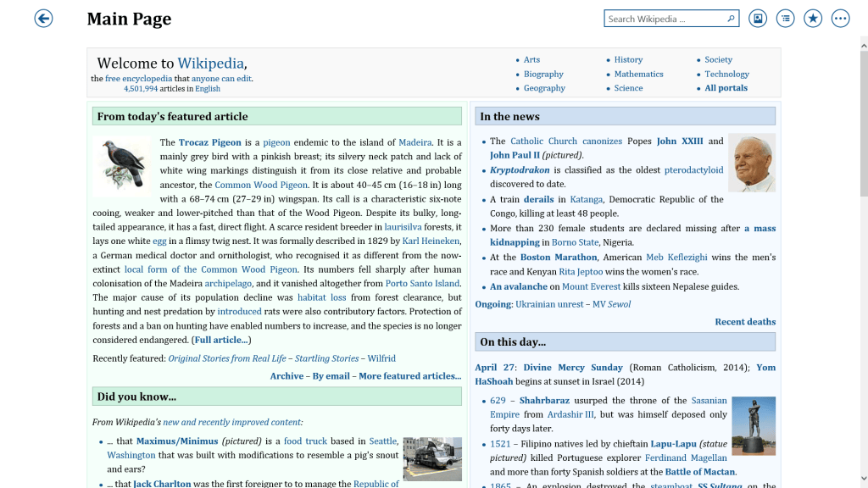Open the History portal link
The height and width of the screenshot is (488, 868).
[x=628, y=59]
